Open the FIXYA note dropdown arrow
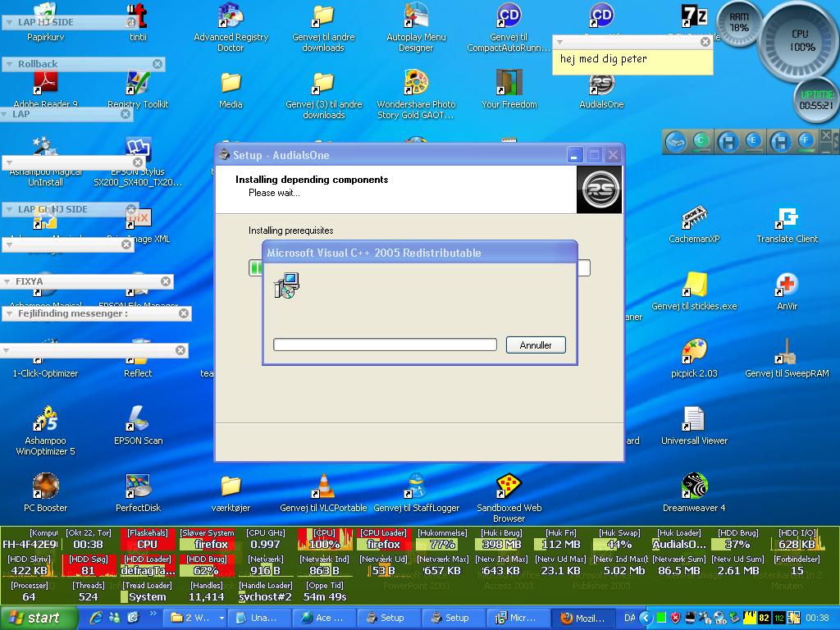The height and width of the screenshot is (630, 840). [7, 281]
